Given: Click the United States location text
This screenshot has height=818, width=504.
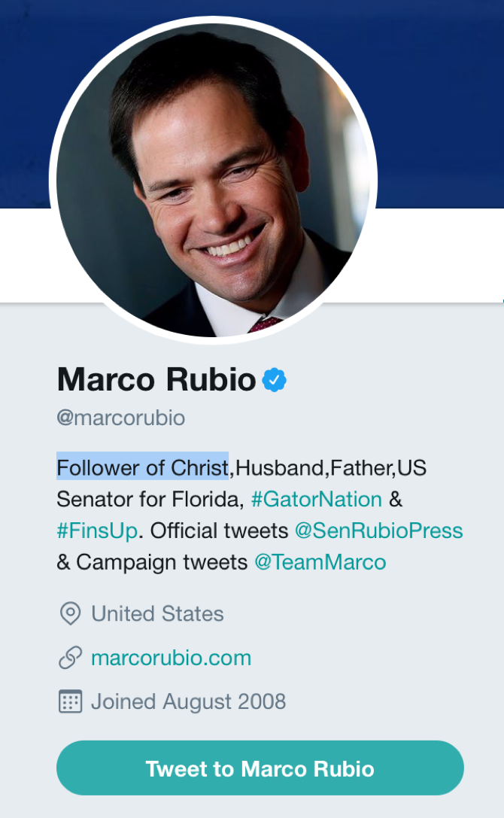Looking at the screenshot, I should tap(157, 614).
